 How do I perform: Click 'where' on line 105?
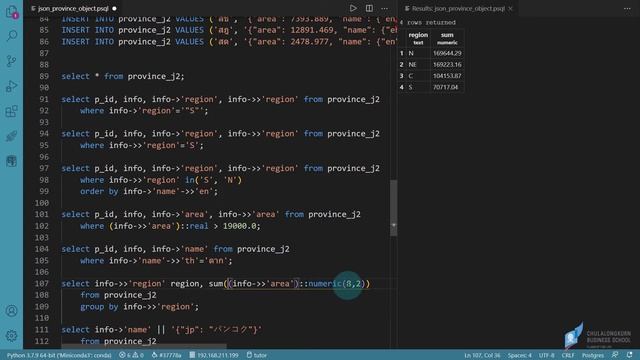(92, 260)
